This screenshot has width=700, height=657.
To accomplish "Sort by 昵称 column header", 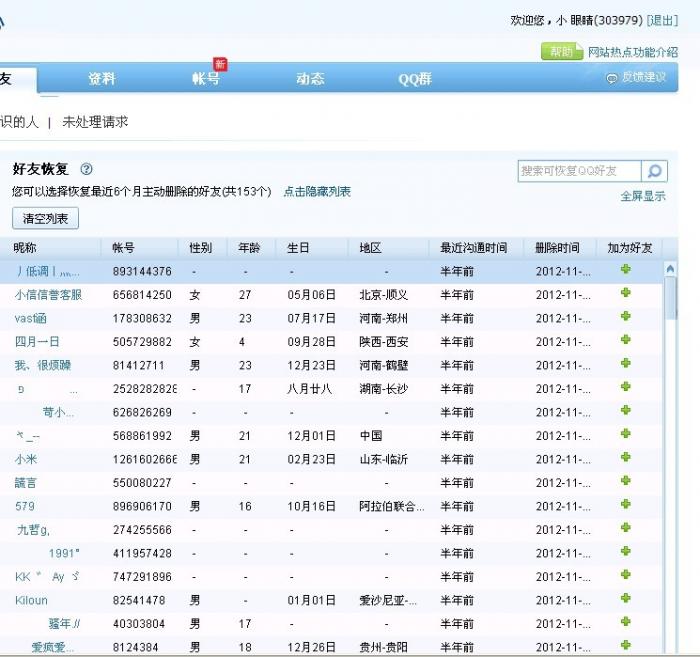I will 25,248.
